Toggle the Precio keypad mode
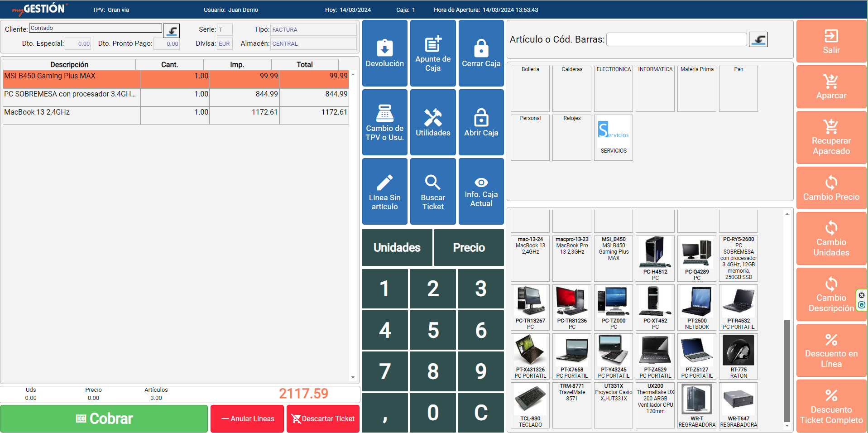Image resolution: width=868 pixels, height=433 pixels. click(469, 247)
